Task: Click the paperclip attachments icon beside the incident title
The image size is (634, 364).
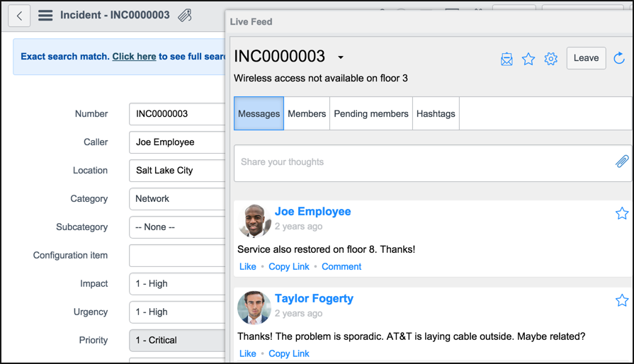Action: (x=185, y=16)
